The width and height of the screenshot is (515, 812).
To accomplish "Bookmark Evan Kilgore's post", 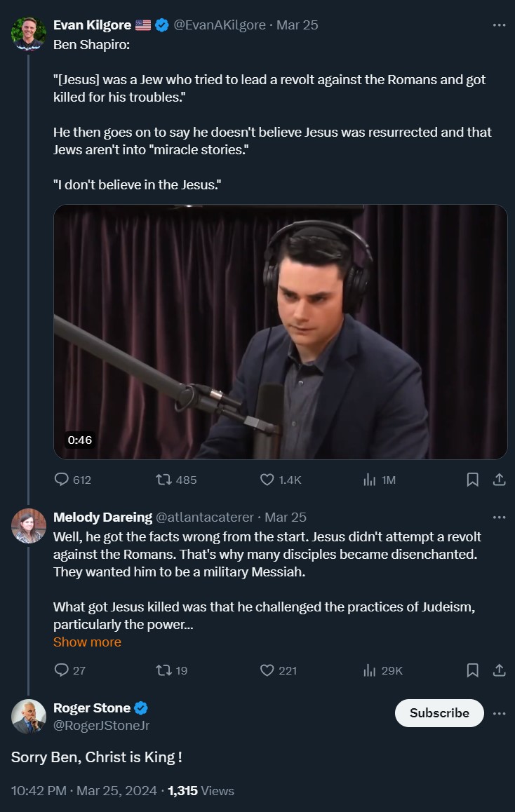I will (x=473, y=480).
